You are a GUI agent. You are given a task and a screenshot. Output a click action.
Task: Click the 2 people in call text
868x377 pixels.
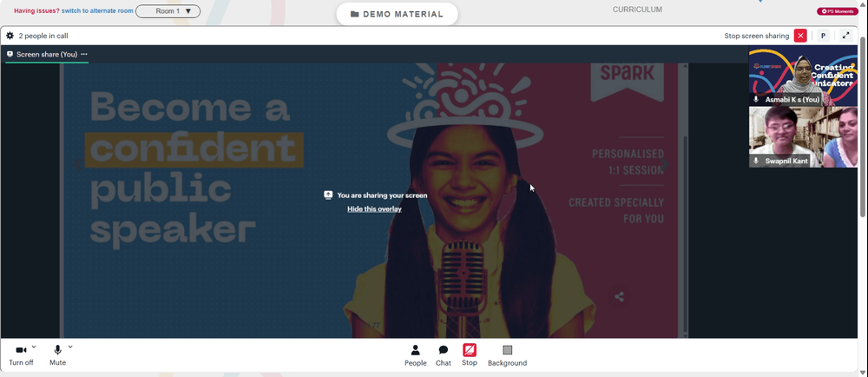(43, 36)
